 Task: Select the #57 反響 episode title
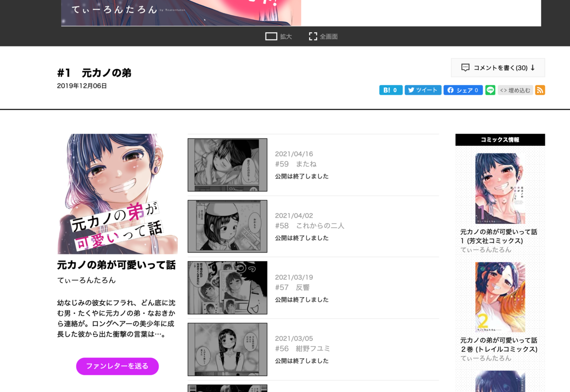pyautogui.click(x=292, y=288)
